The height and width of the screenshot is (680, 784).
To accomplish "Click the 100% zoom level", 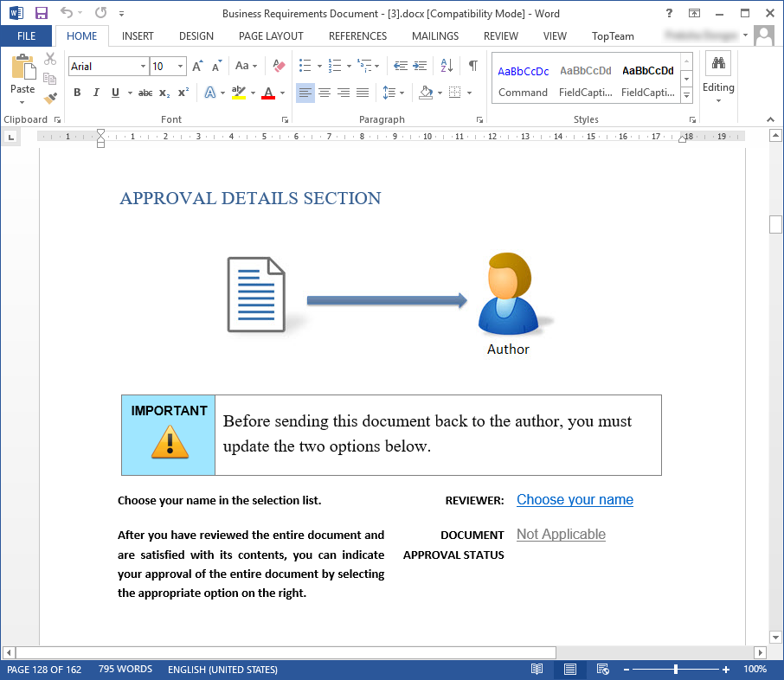I will click(x=755, y=669).
